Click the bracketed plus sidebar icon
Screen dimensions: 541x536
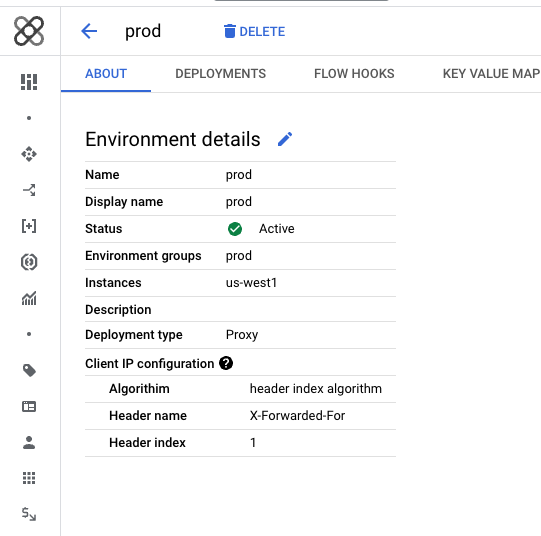click(29, 226)
